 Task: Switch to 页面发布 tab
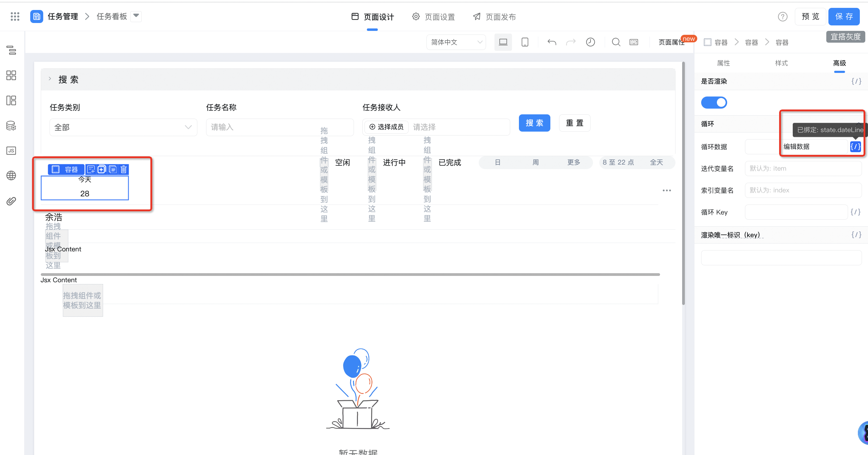click(494, 17)
